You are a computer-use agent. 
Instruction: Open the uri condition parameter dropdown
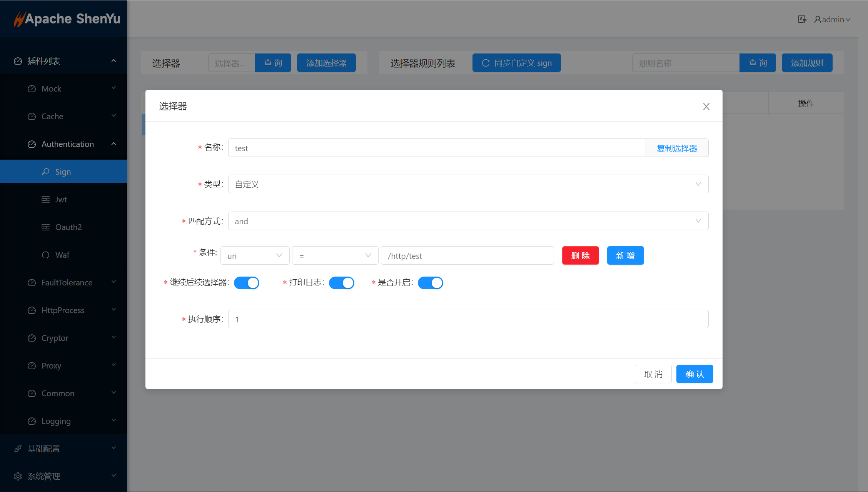(255, 256)
